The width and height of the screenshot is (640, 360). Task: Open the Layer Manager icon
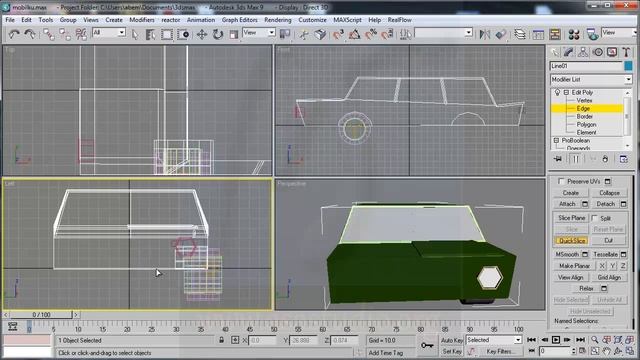[520, 35]
